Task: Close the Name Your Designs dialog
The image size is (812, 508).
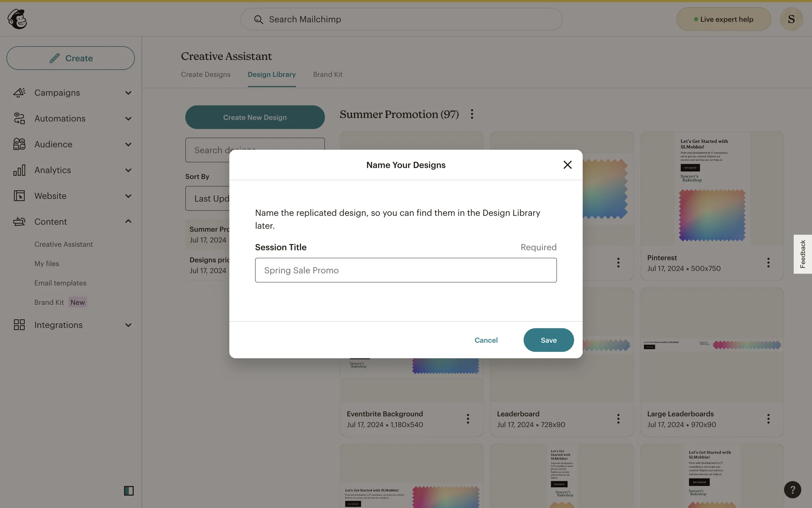Action: click(567, 165)
